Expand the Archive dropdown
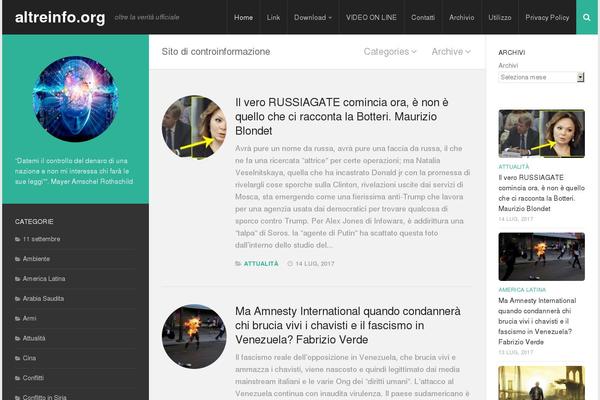The width and height of the screenshot is (600, 400). pos(451,52)
